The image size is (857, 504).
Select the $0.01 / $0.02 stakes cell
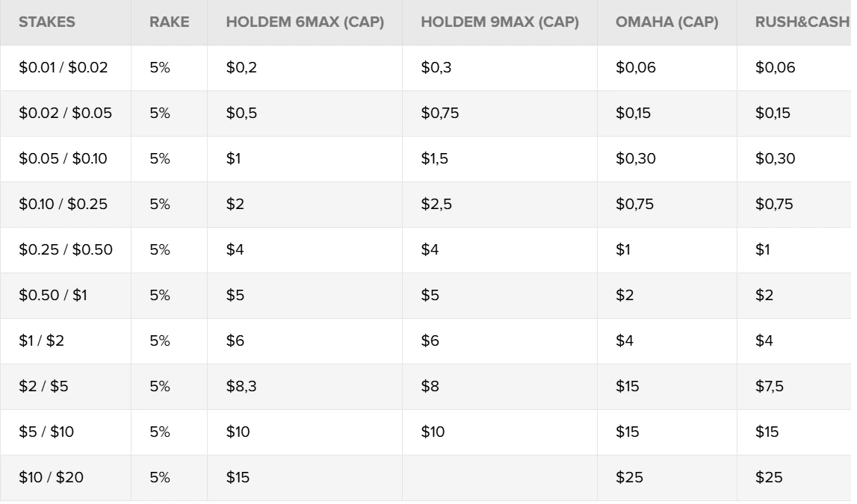click(64, 68)
